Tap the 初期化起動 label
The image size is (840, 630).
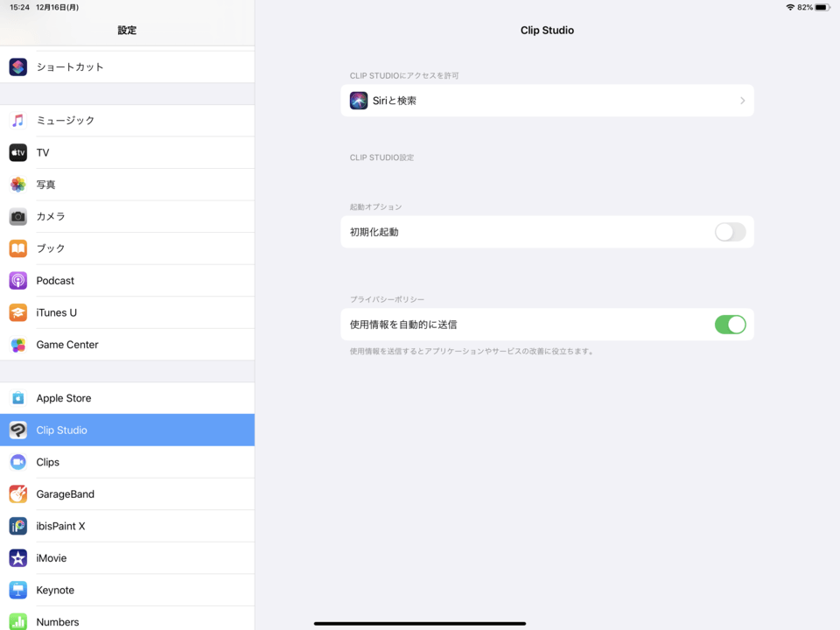tap(374, 232)
